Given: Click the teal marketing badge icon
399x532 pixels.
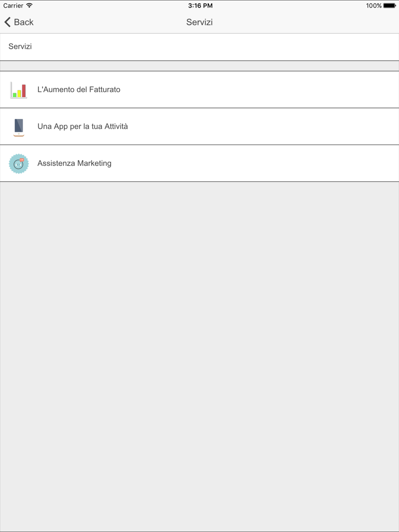Looking at the screenshot, I should (x=19, y=164).
